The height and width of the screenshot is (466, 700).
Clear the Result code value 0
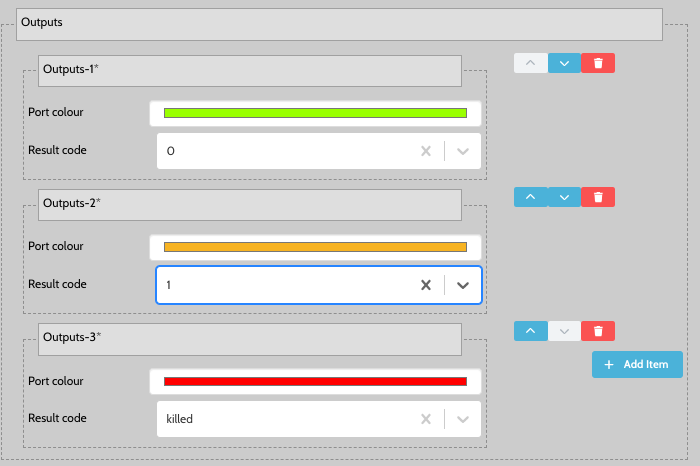pos(425,151)
